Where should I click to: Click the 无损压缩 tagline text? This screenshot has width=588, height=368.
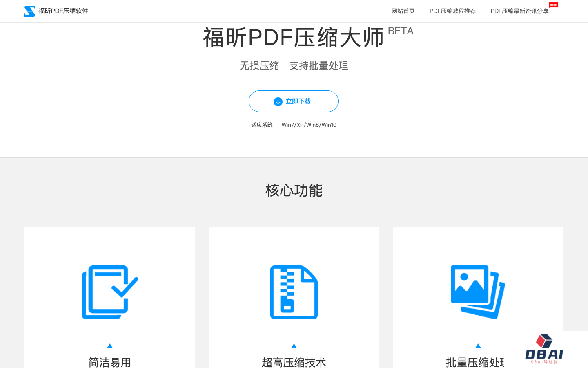click(x=259, y=66)
